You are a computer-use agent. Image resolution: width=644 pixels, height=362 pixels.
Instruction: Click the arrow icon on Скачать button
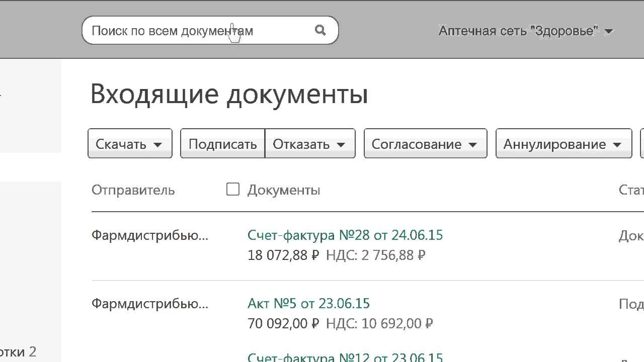click(x=157, y=145)
